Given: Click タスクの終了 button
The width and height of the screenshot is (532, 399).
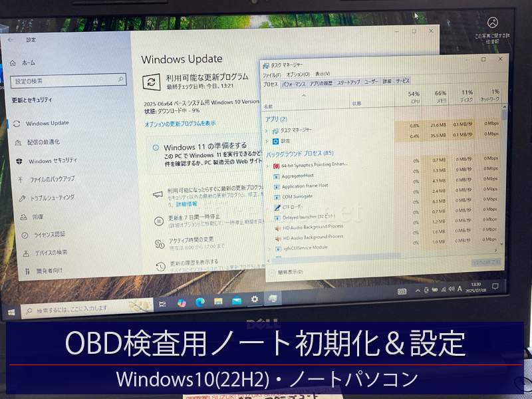Looking at the screenshot, I should point(486,263).
